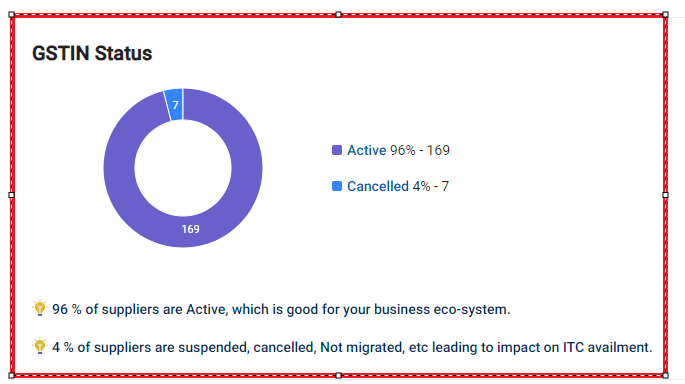Click the top-right selection handle
This screenshot has height=384, width=685.
pos(665,15)
